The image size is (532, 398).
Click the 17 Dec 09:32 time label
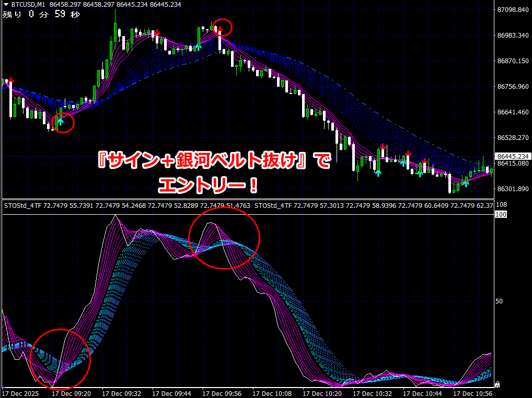[121, 394]
